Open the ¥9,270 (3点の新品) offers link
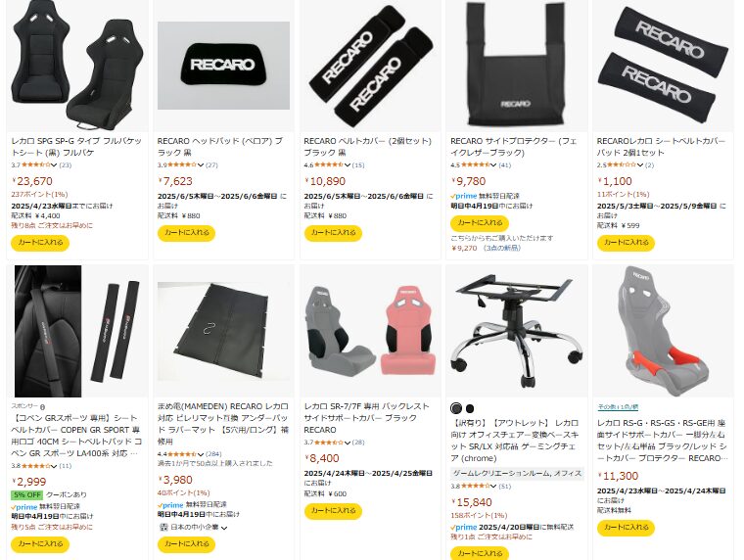 click(486, 248)
